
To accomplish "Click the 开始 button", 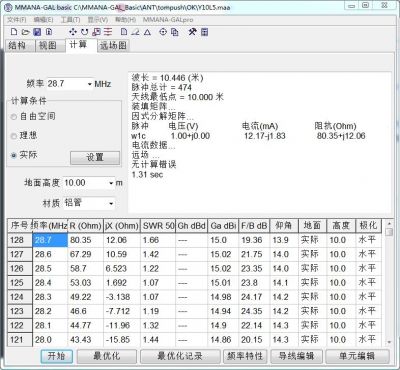I will [x=57, y=356].
